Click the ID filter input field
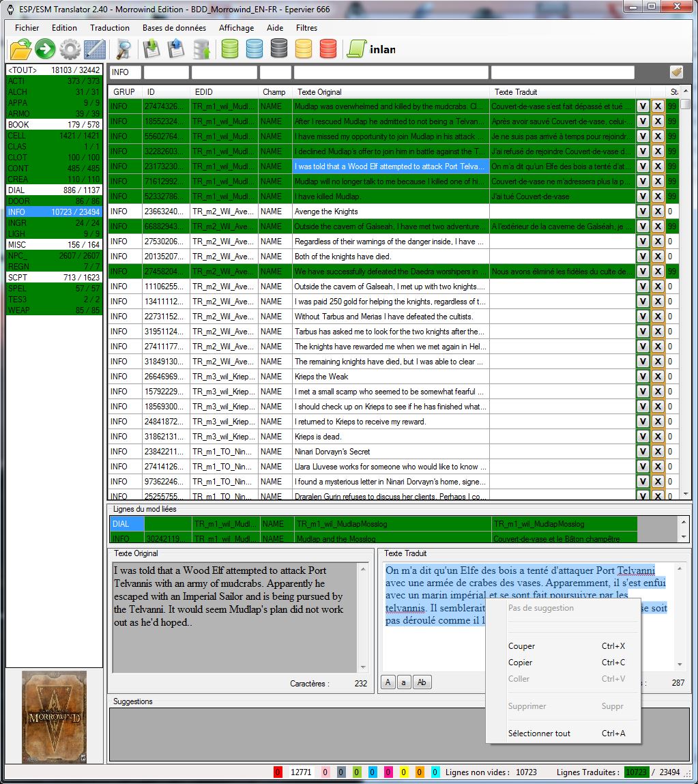Viewport: 698px width, 784px height. [166, 72]
